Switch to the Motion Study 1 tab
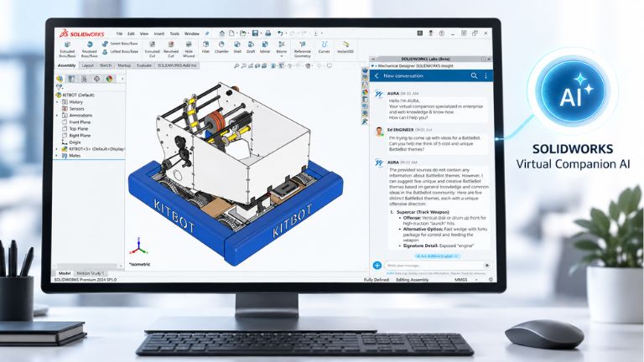 click(x=90, y=273)
